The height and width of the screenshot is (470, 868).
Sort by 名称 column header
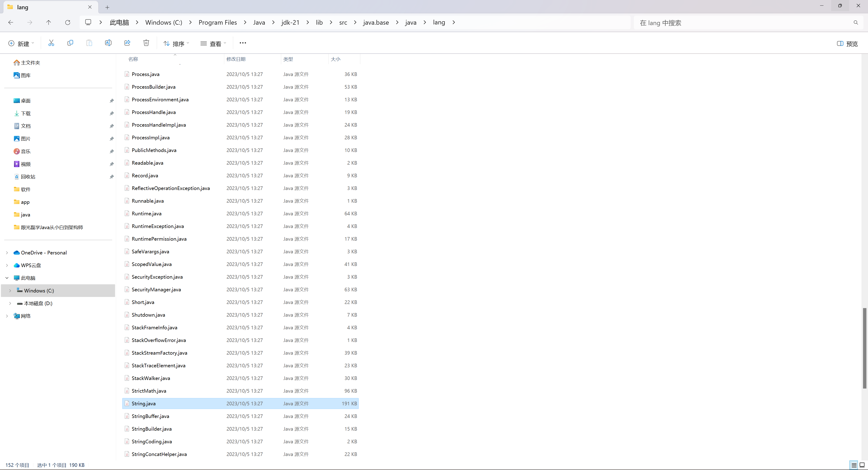(x=133, y=59)
